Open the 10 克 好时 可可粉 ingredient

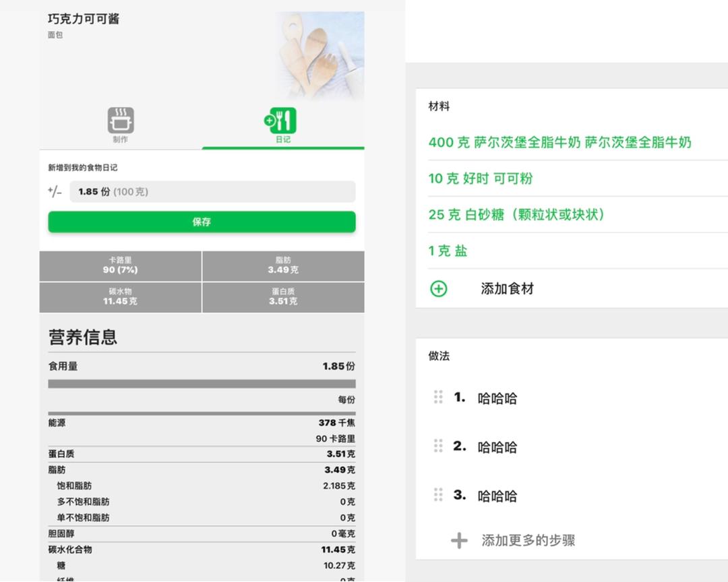481,179
